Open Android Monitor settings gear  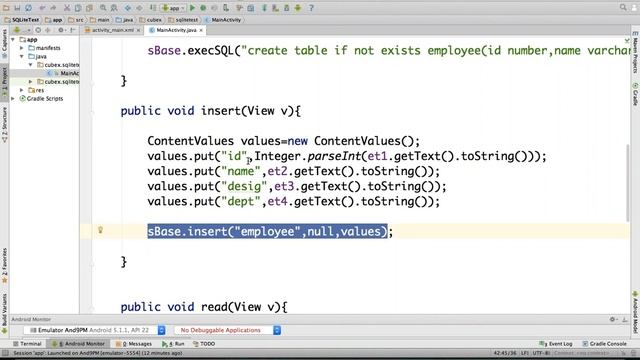pyautogui.click(x=613, y=320)
